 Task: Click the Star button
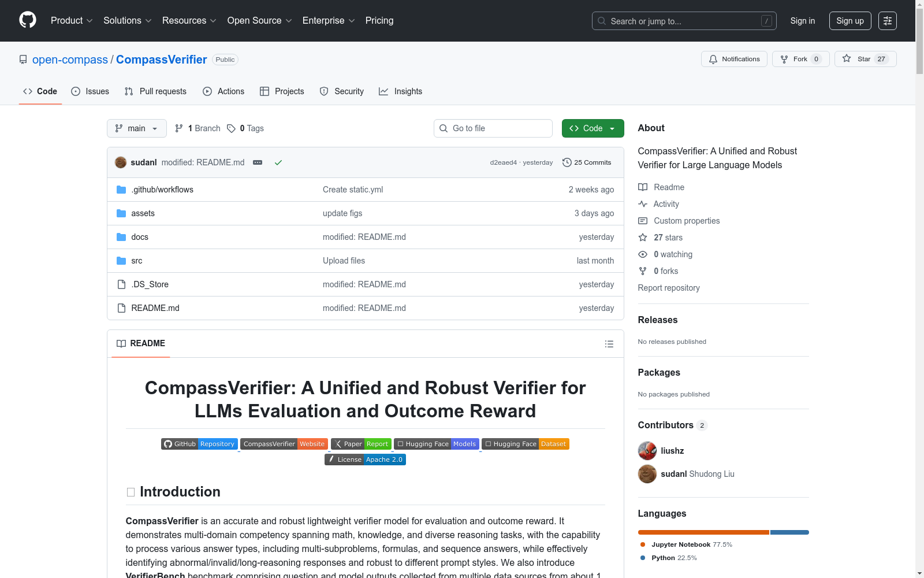(865, 59)
